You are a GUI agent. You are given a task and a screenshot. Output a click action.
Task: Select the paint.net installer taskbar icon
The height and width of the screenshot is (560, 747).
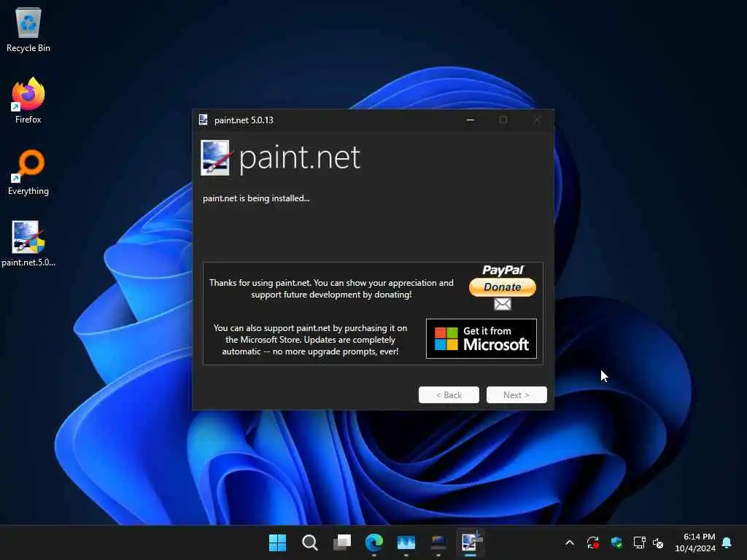tap(471, 542)
